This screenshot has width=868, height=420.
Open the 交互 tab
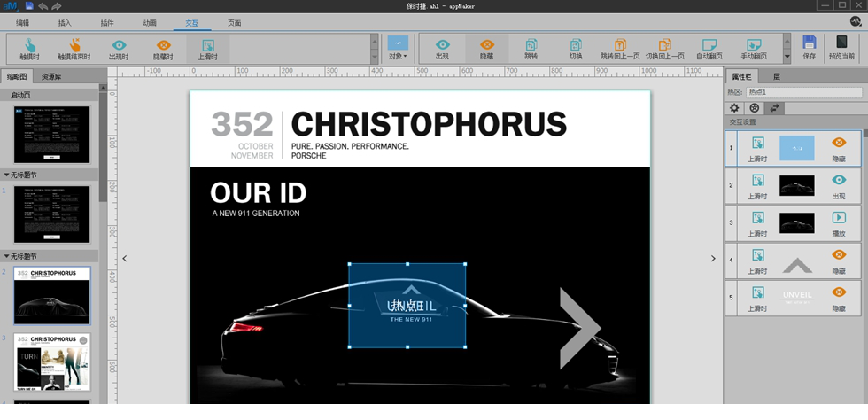pos(191,23)
